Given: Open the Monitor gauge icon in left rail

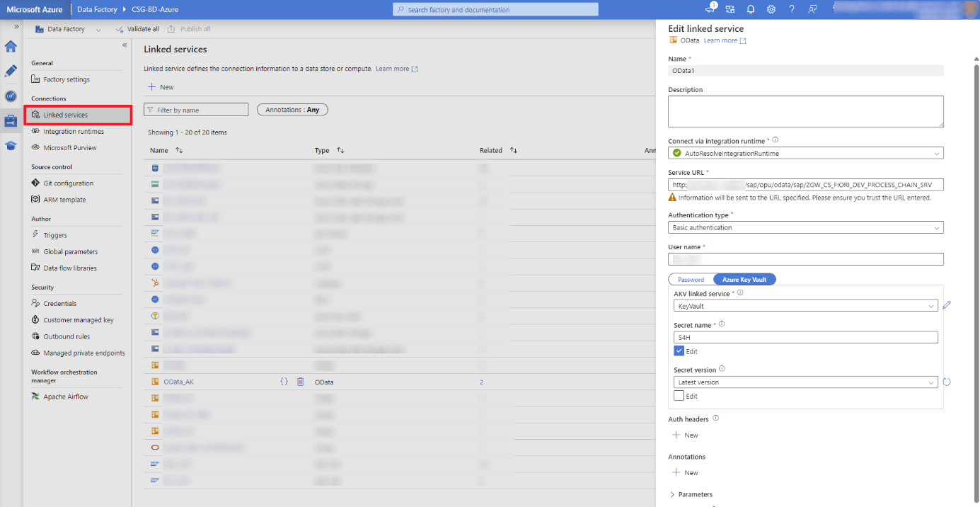Looking at the screenshot, I should pyautogui.click(x=11, y=96).
